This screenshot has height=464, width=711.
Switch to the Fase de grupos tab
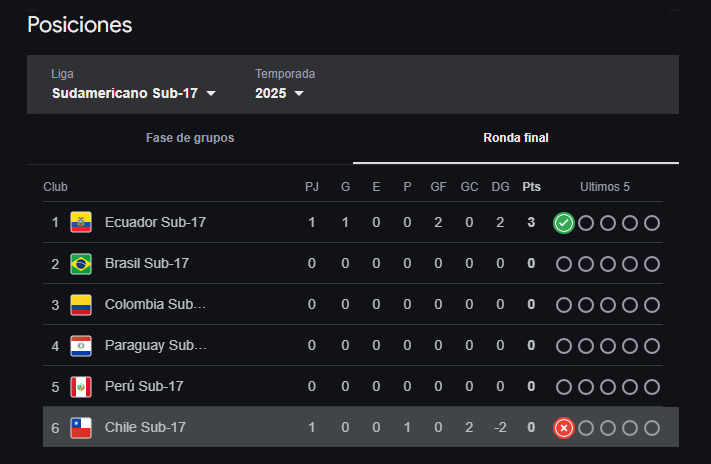(190, 138)
